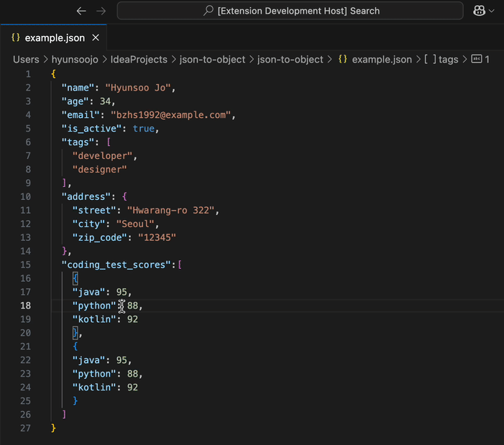Click the JSON braces icon on the tab
This screenshot has height=445, width=504.
pos(15,37)
